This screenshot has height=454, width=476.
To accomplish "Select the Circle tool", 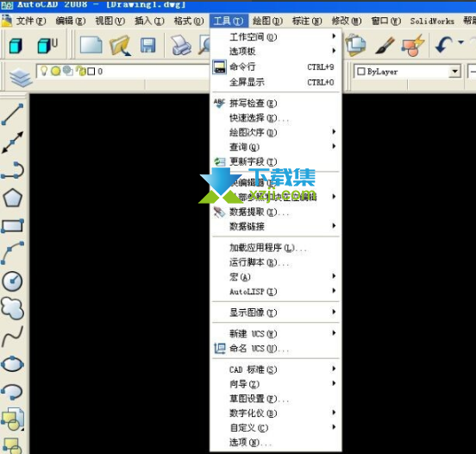I will 12,281.
